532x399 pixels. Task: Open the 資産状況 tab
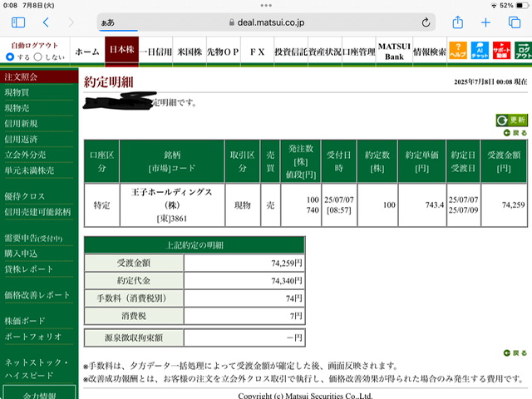pos(325,52)
